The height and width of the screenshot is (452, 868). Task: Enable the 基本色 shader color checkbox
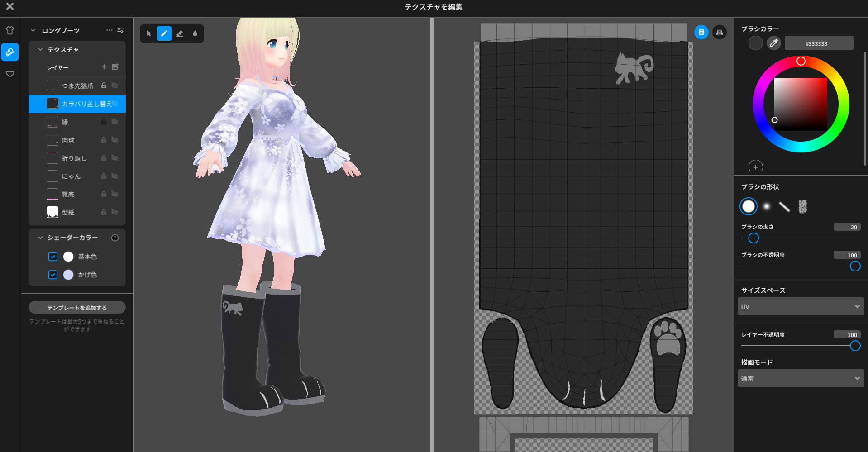click(x=53, y=257)
